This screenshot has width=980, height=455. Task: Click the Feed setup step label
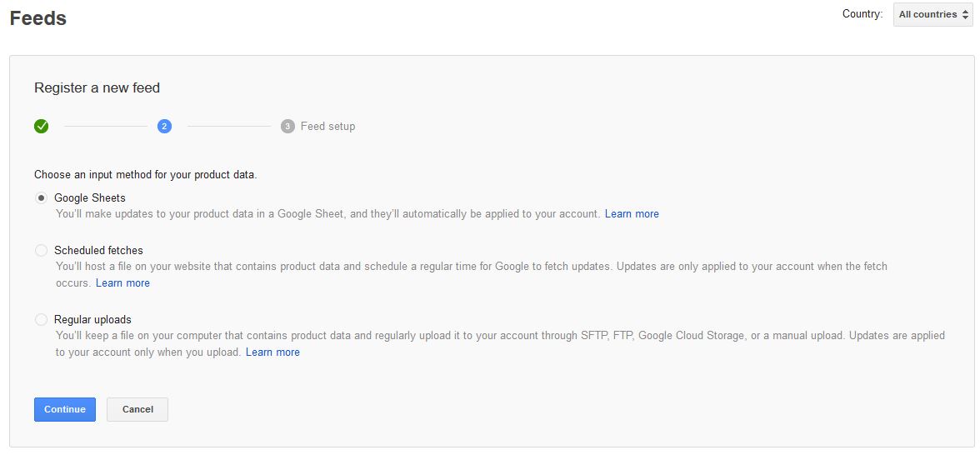327,127
